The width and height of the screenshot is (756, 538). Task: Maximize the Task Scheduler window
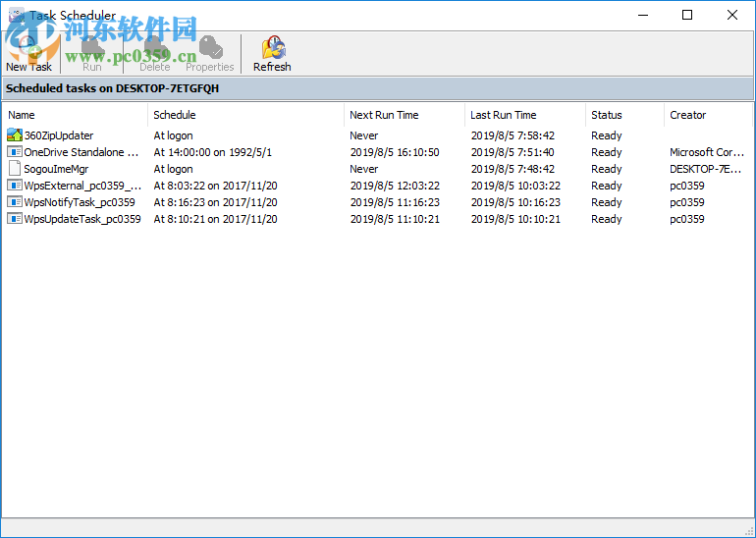[687, 15]
